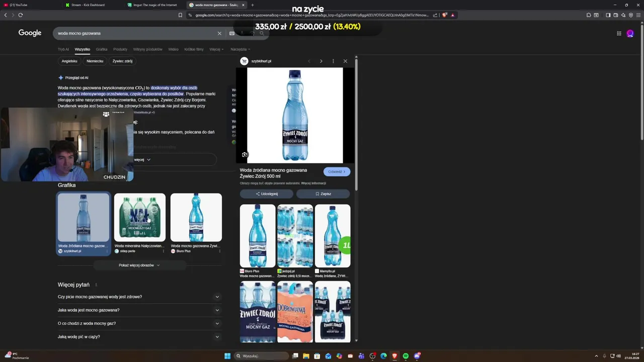Open Brave Shields lion icon

(x=444, y=15)
